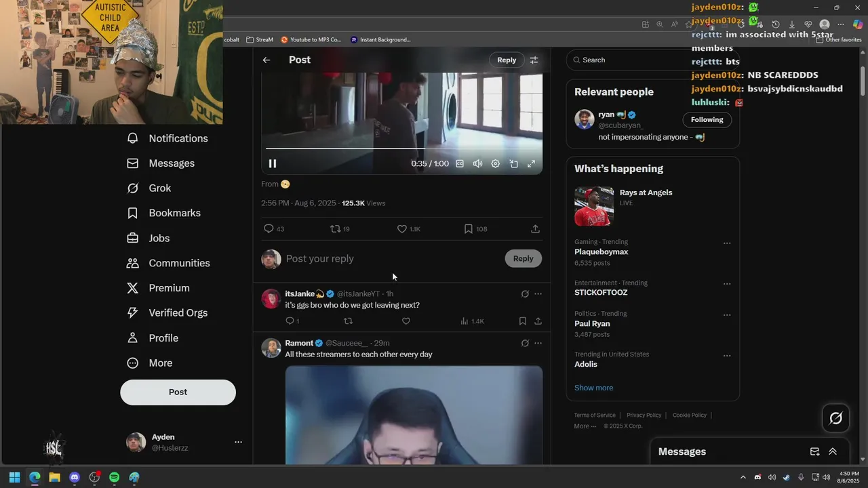The width and height of the screenshot is (868, 488).
Task: Open the YouTube to MP3 bookmark
Action: tap(311, 39)
